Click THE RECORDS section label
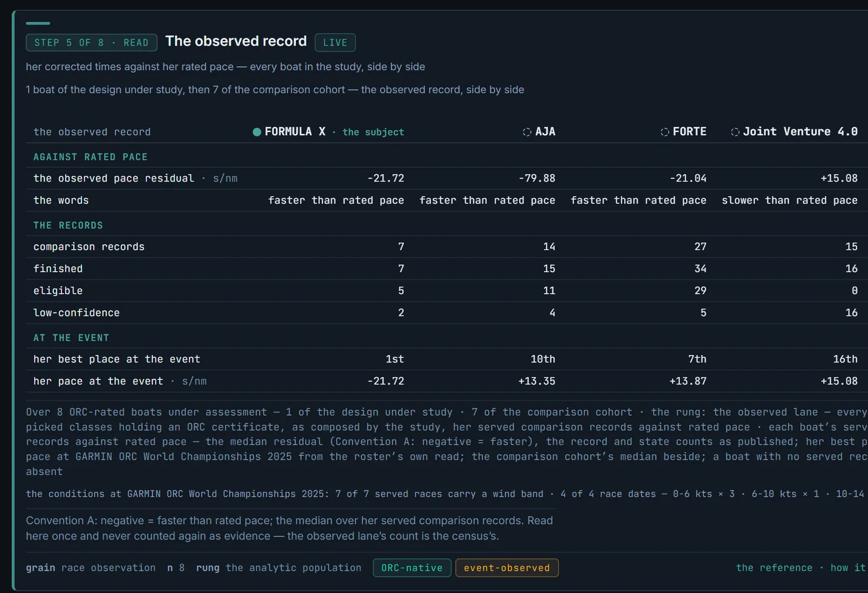 [68, 225]
